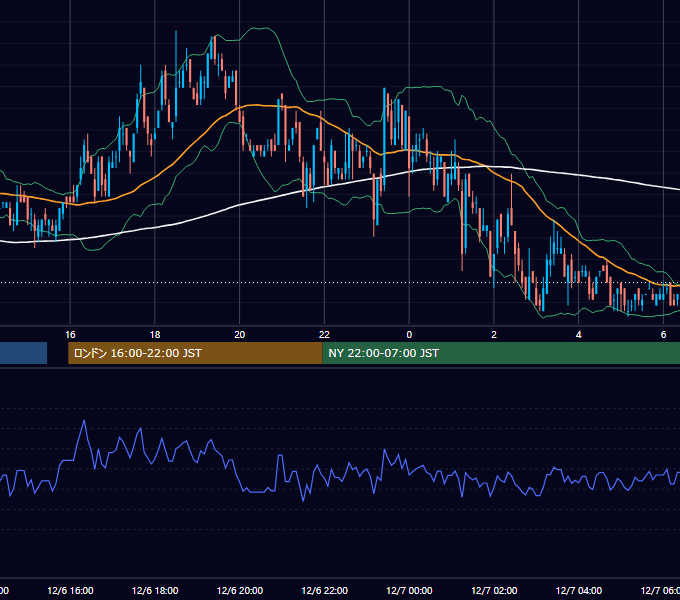Screen dimensions: 680x600
Task: Click the hour label 22 on the axis
Action: coord(324,334)
